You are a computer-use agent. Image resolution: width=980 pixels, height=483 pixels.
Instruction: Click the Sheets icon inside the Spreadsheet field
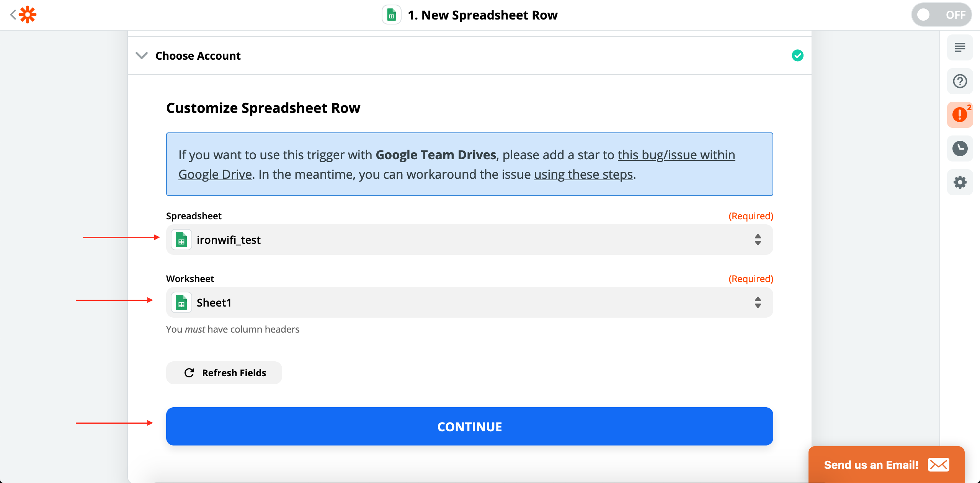tap(181, 240)
